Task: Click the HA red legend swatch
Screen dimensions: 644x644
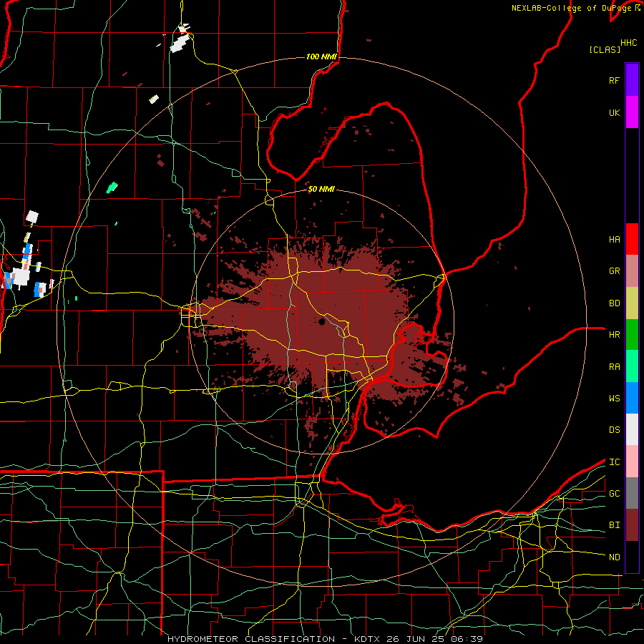Action: 632,239
